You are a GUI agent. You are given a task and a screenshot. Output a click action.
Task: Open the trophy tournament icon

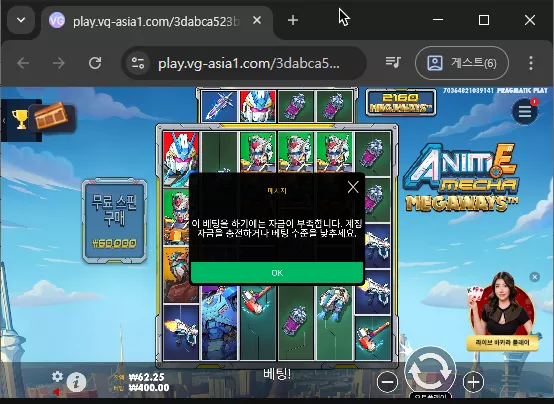[20, 119]
